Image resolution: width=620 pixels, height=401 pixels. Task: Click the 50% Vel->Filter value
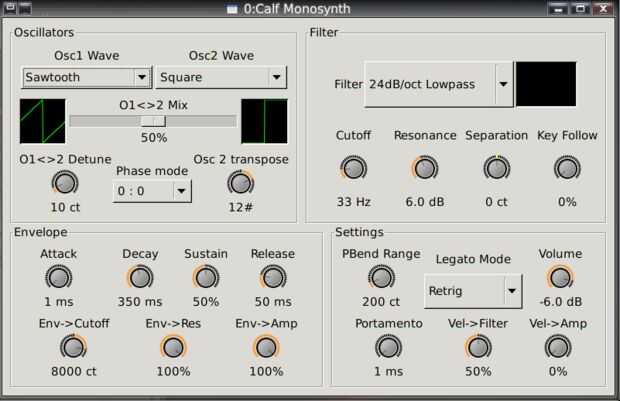478,371
